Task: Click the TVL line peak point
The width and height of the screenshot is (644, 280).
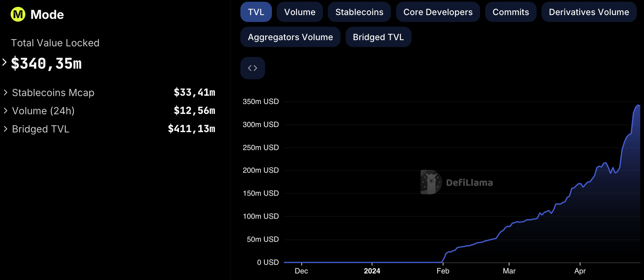Action: click(638, 105)
